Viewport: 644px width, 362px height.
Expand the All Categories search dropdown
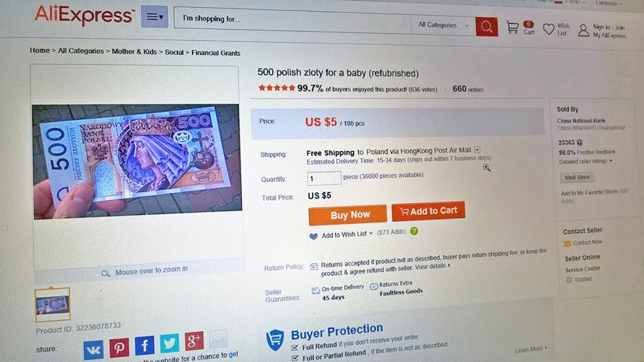coord(444,26)
